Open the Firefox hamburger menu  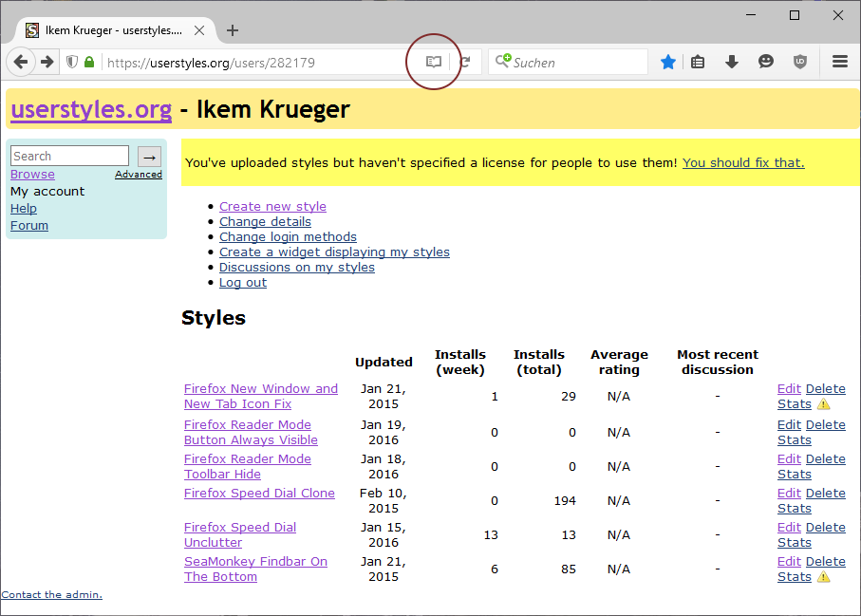pyautogui.click(x=839, y=62)
